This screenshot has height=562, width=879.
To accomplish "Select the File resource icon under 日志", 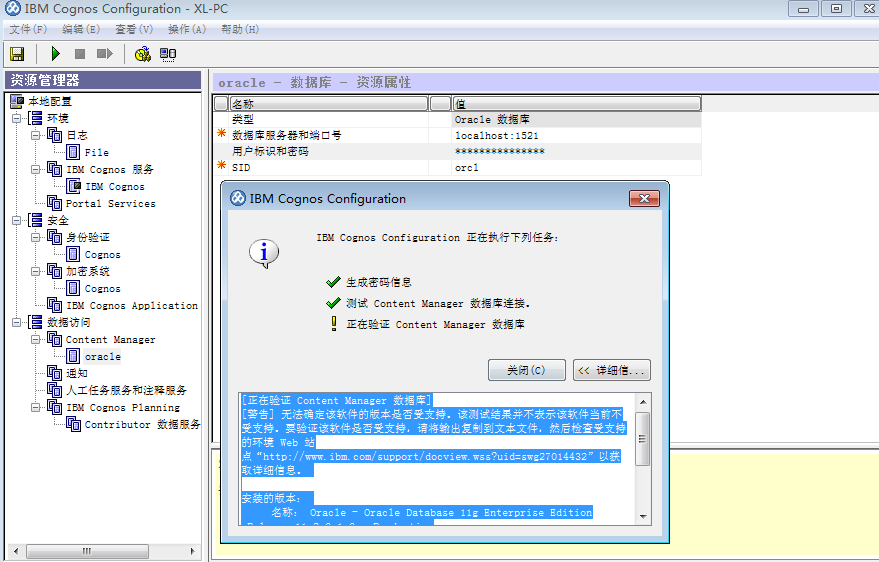I will click(73, 152).
